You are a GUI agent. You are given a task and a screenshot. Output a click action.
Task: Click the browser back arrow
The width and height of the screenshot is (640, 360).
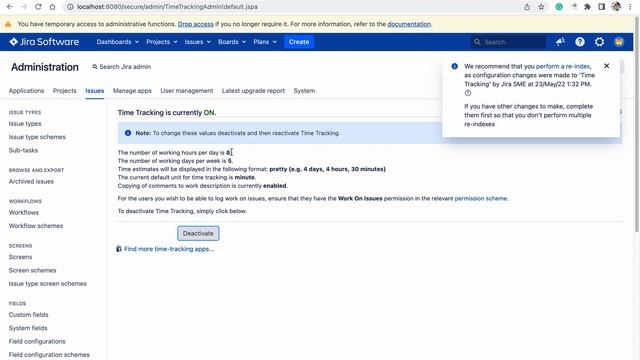10,7
